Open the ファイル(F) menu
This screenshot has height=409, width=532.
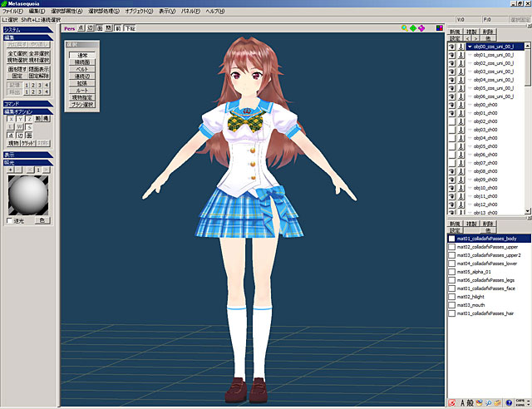[x=13, y=11]
